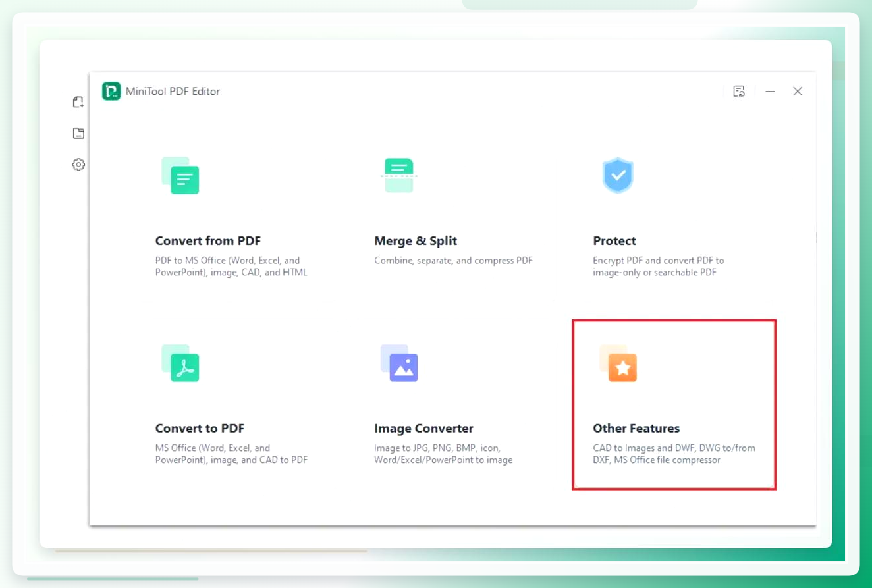Click the MiniTool PDF Editor logo

pos(111,92)
